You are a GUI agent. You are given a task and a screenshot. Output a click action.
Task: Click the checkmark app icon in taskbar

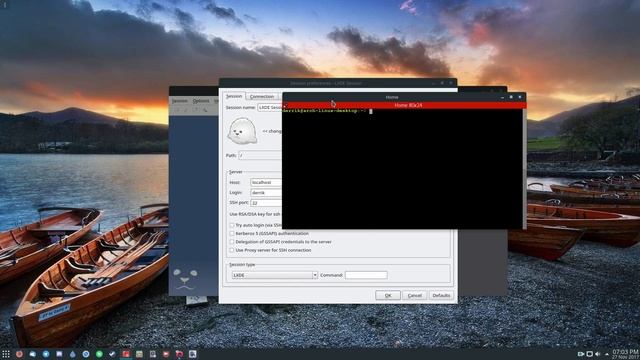pos(112,354)
